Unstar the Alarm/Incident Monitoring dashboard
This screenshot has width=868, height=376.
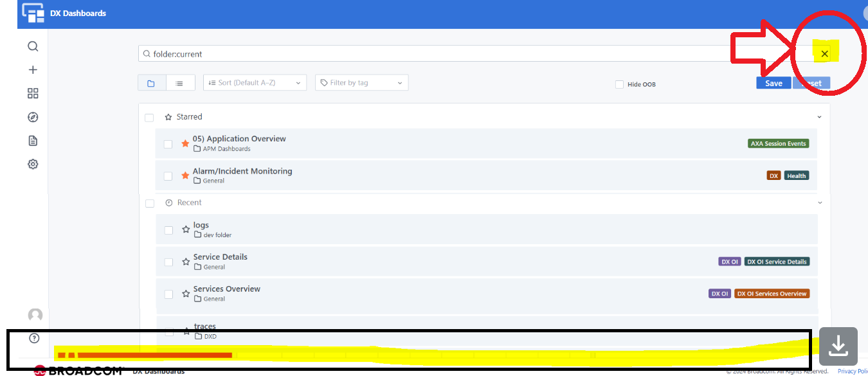pos(185,175)
